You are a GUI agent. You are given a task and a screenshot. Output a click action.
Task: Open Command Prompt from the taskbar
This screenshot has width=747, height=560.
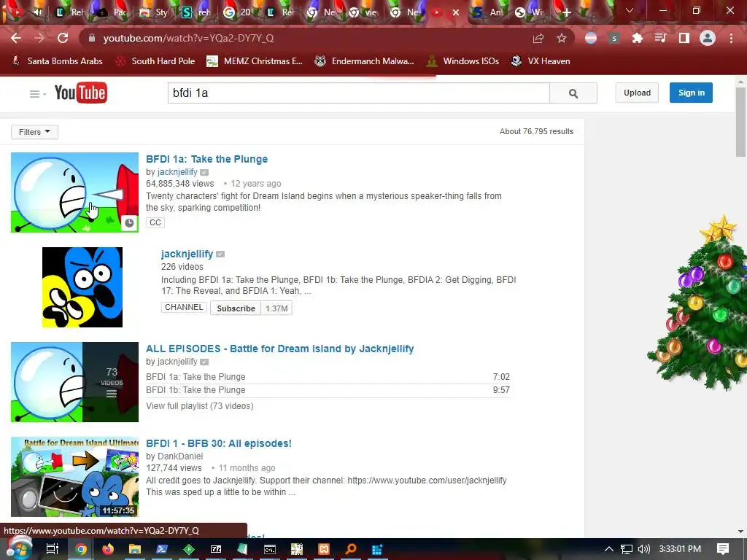point(270,549)
